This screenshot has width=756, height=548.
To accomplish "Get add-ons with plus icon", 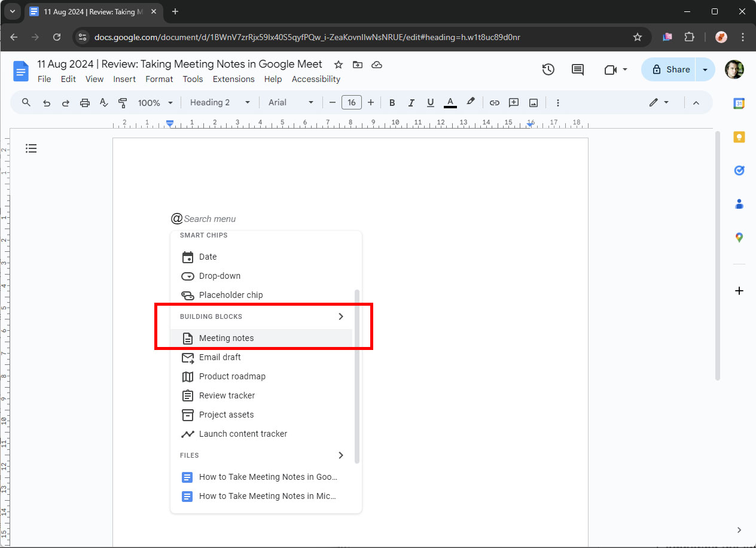I will coord(739,291).
